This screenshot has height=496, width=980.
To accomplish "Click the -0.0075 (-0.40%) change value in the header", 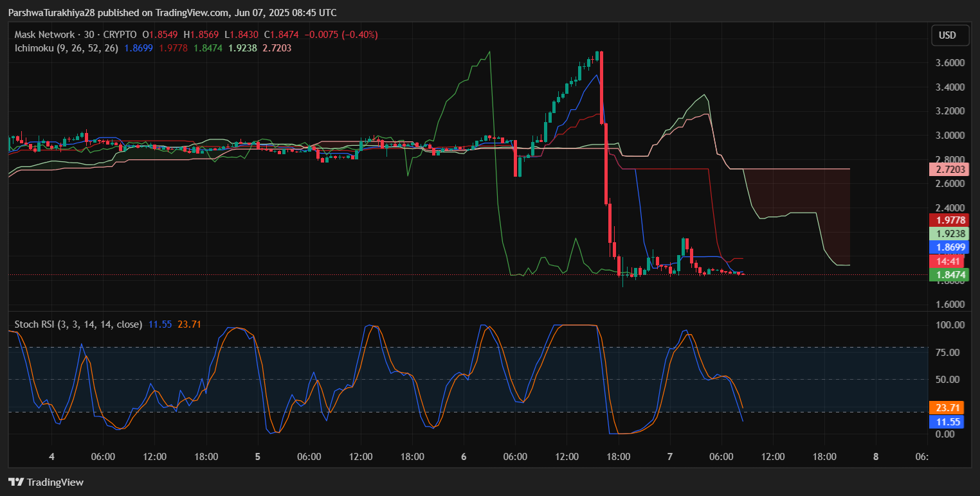I will [x=341, y=35].
